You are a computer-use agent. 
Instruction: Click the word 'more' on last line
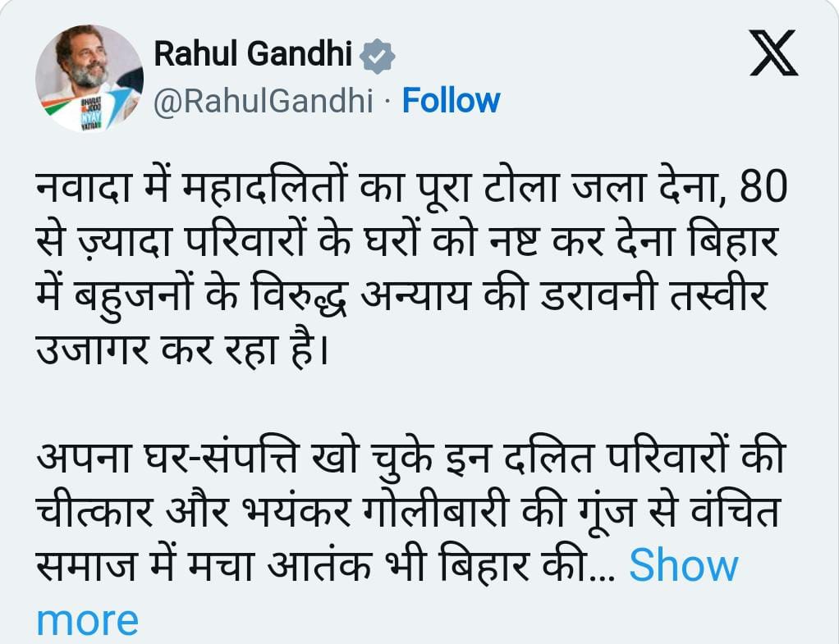(x=87, y=620)
